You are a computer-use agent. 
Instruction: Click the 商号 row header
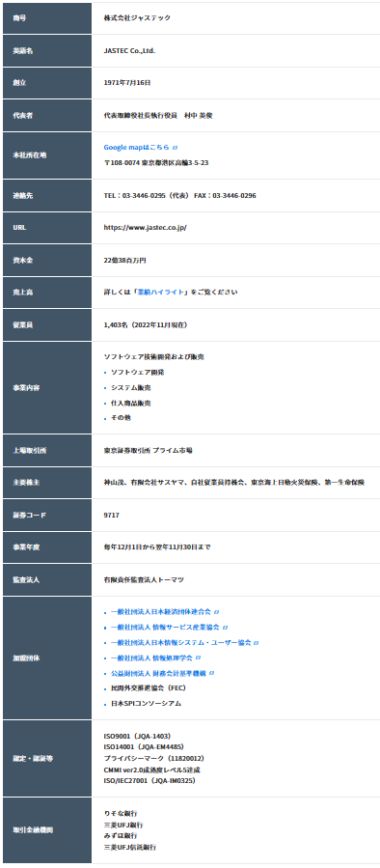click(46, 18)
